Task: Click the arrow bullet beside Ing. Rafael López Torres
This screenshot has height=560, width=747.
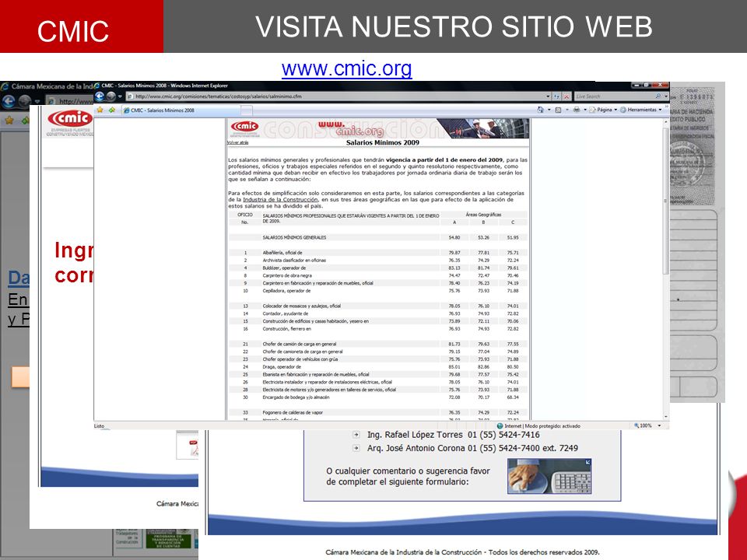Action: point(356,434)
